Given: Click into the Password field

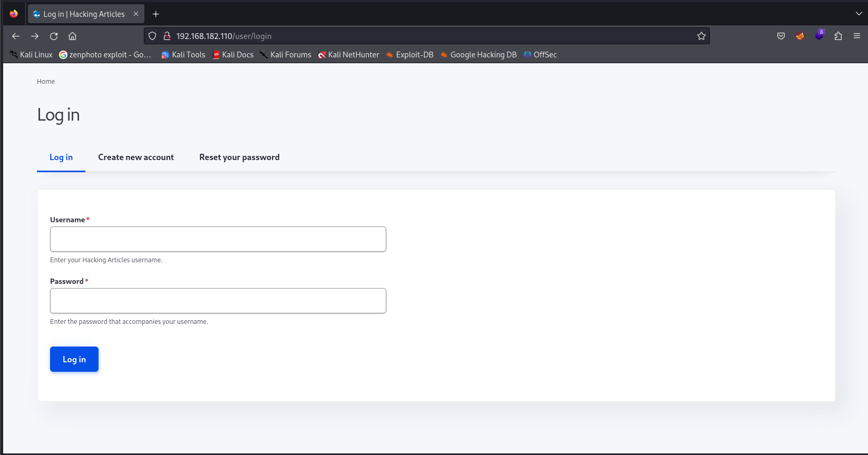Looking at the screenshot, I should (218, 301).
